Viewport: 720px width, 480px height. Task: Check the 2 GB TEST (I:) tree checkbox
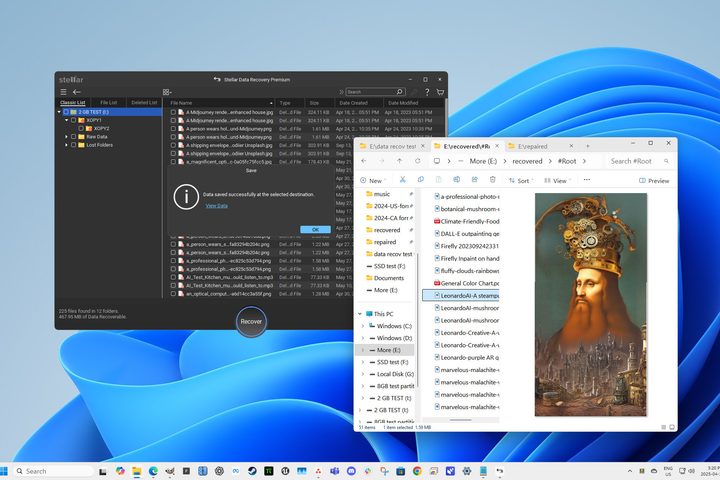click(66, 112)
